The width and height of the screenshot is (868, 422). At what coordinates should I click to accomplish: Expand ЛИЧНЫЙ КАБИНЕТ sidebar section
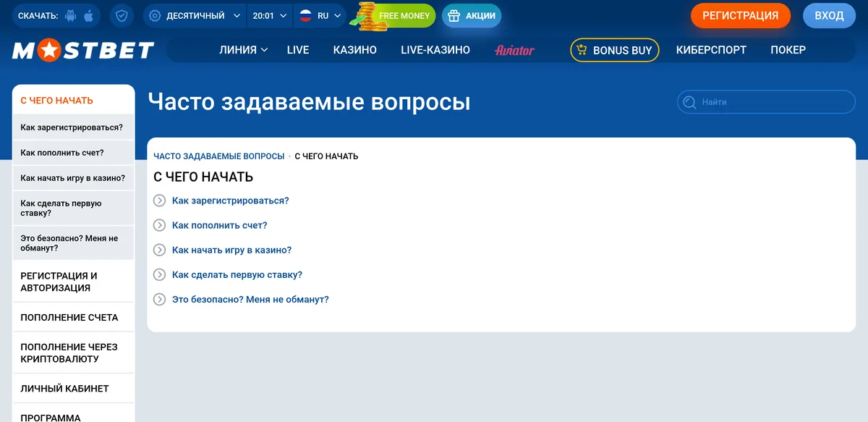74,389
